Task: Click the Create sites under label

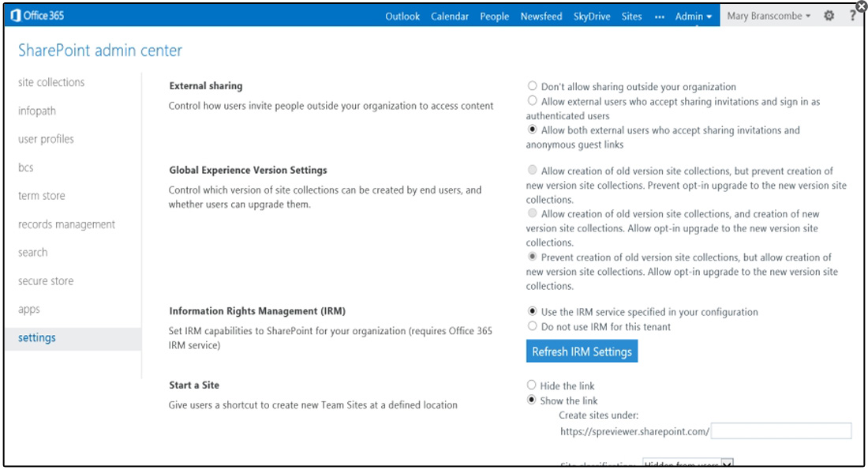Action: 598,415
